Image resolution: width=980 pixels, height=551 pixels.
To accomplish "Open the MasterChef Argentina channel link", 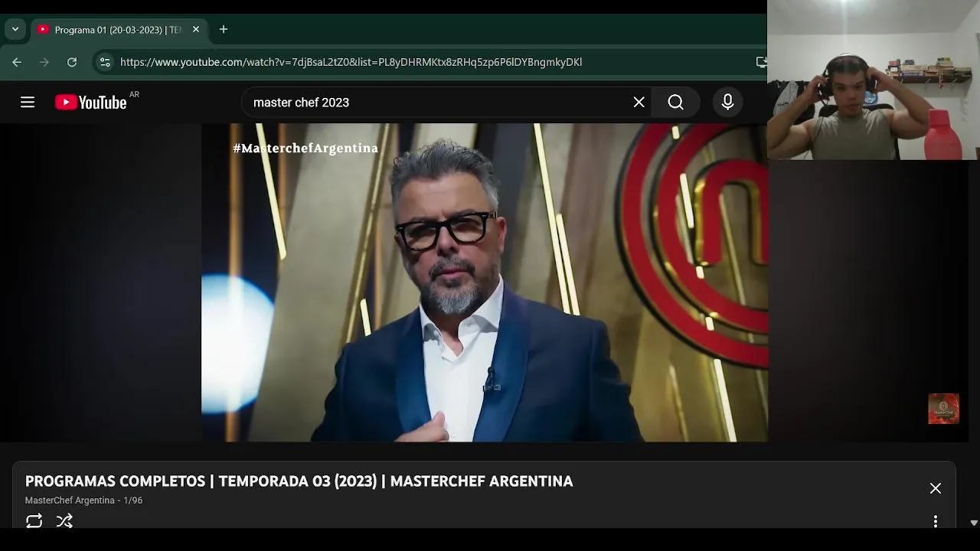I will pos(70,500).
